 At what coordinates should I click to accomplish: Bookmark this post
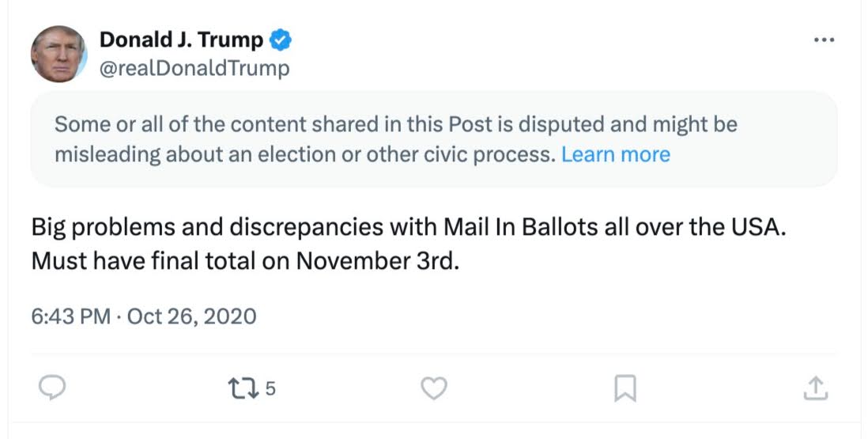coord(625,388)
